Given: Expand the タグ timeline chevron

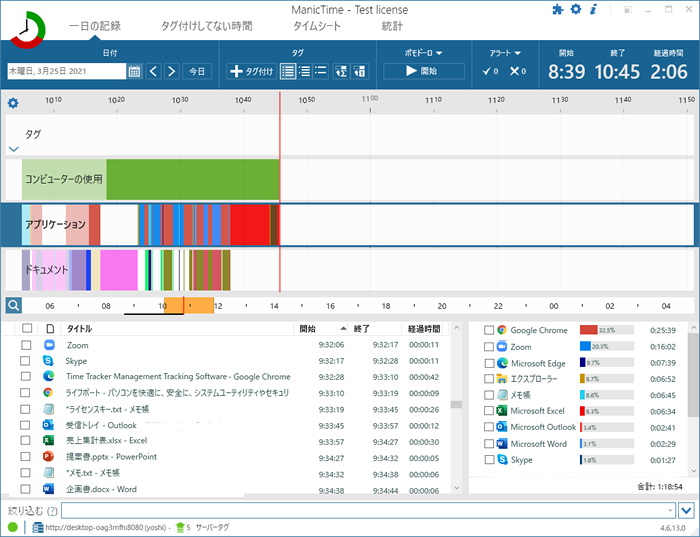Looking at the screenshot, I should click(x=14, y=149).
